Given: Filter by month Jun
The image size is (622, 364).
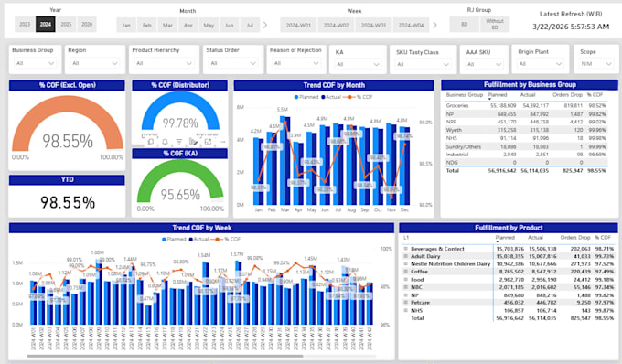Looking at the screenshot, I should click(230, 25).
